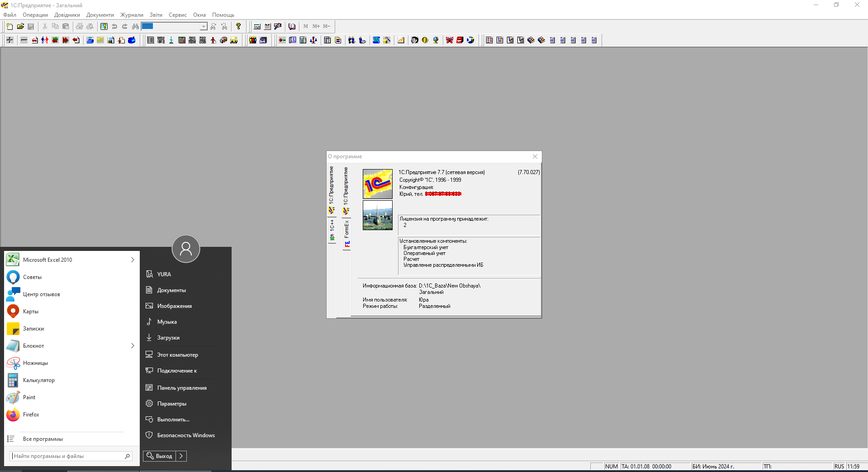868x472 pixels.
Task: Click the user avatar picture in Start menu
Action: [x=186, y=249]
